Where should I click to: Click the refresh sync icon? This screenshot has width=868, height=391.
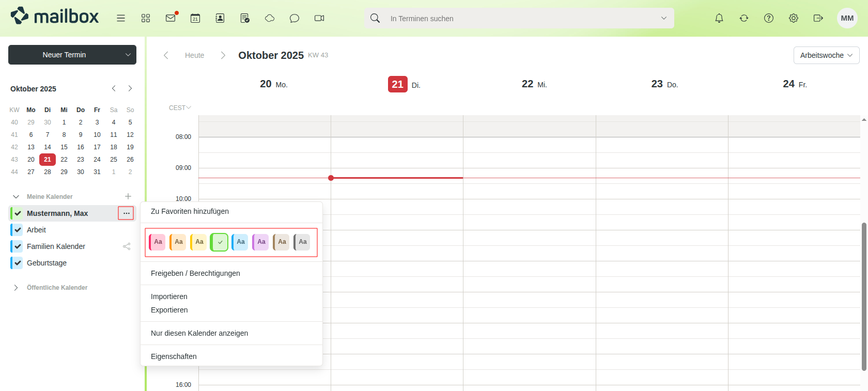(744, 18)
